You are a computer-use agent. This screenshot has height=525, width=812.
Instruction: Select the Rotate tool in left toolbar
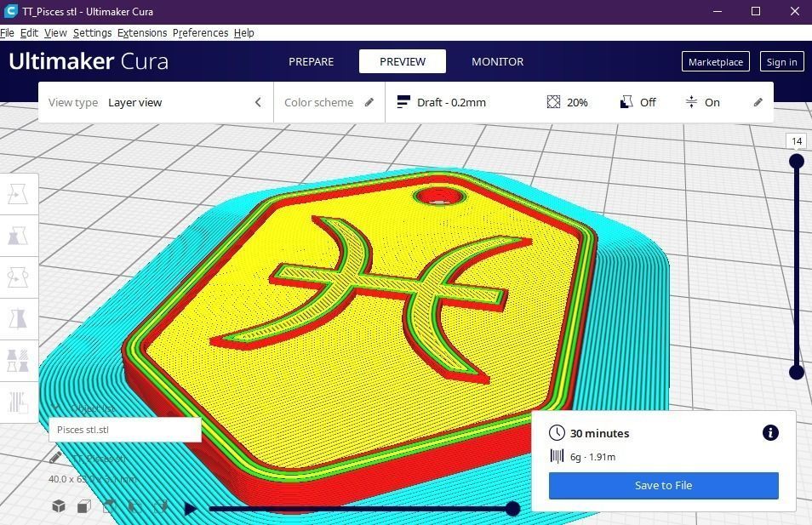pyautogui.click(x=18, y=277)
